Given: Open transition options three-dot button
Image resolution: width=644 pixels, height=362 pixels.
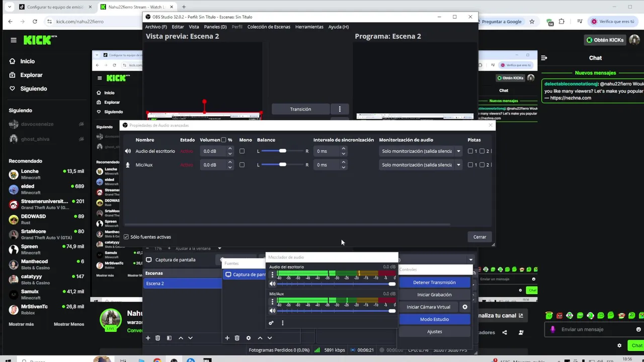Looking at the screenshot, I should click(x=340, y=109).
